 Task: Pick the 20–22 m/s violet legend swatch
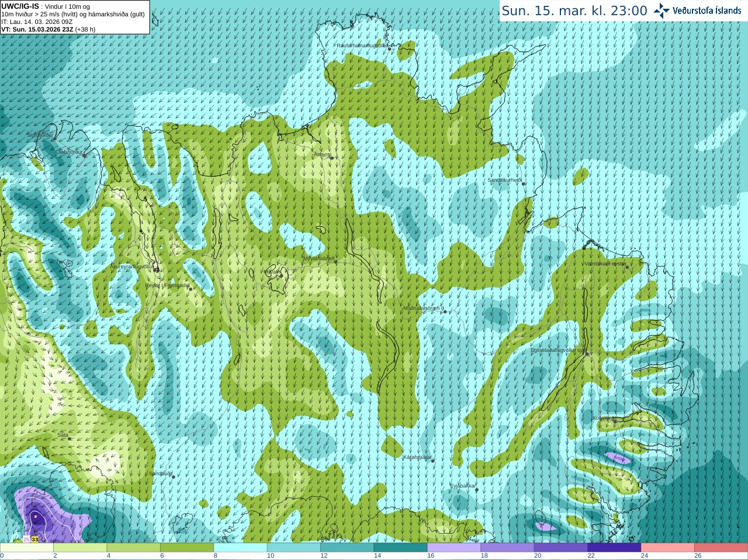tap(561, 548)
